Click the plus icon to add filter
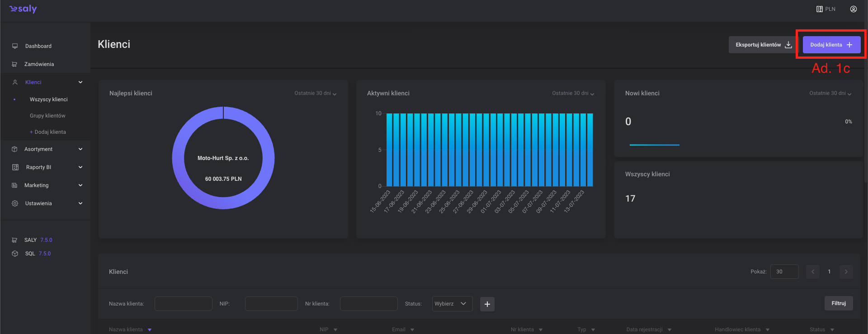Screen dimensions: 868x334 (x=487, y=304)
